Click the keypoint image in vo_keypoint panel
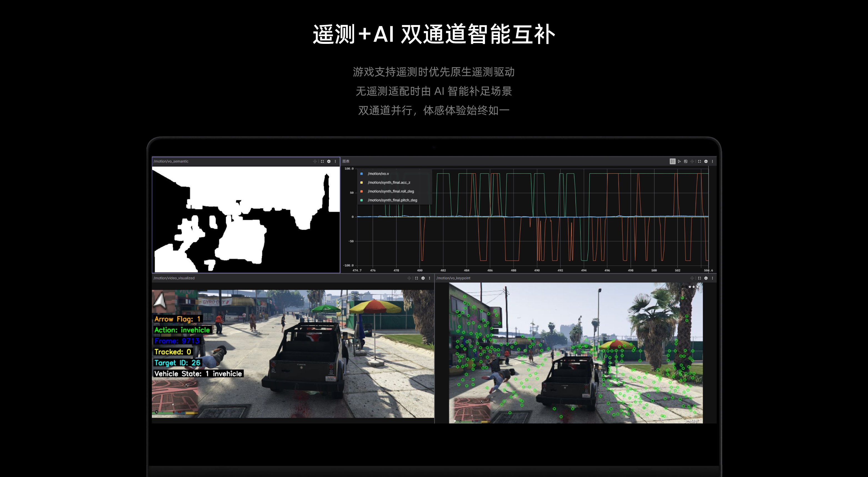Screen dimensions: 868x477 coord(576,353)
